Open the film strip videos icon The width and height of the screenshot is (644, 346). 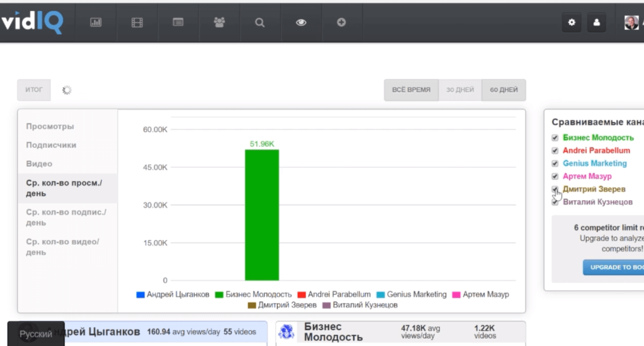(x=137, y=22)
